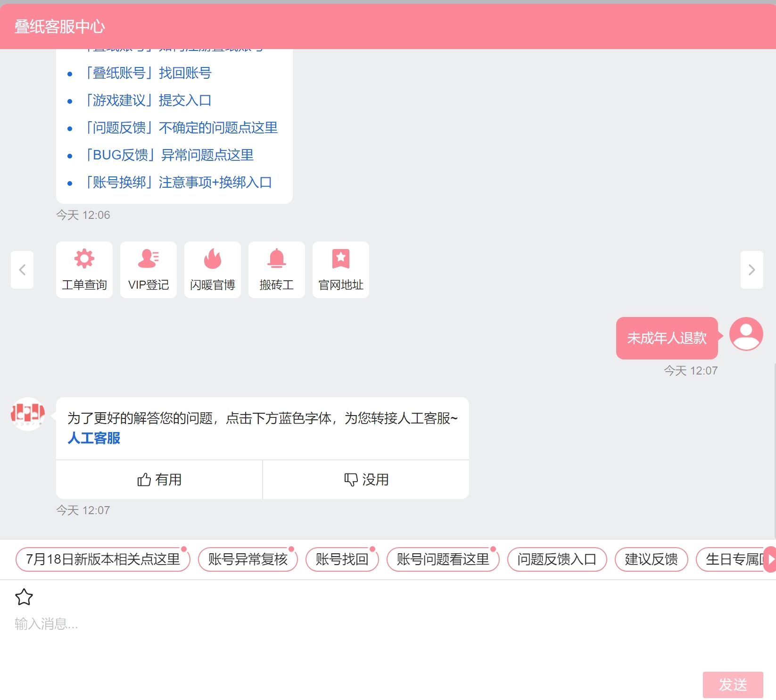Select quick reply 账号异常复核

(x=248, y=559)
